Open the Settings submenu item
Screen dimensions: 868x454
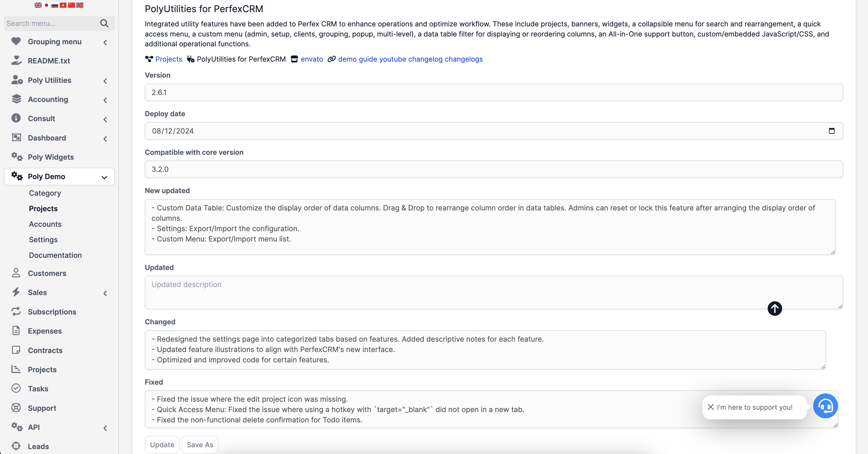coord(43,239)
